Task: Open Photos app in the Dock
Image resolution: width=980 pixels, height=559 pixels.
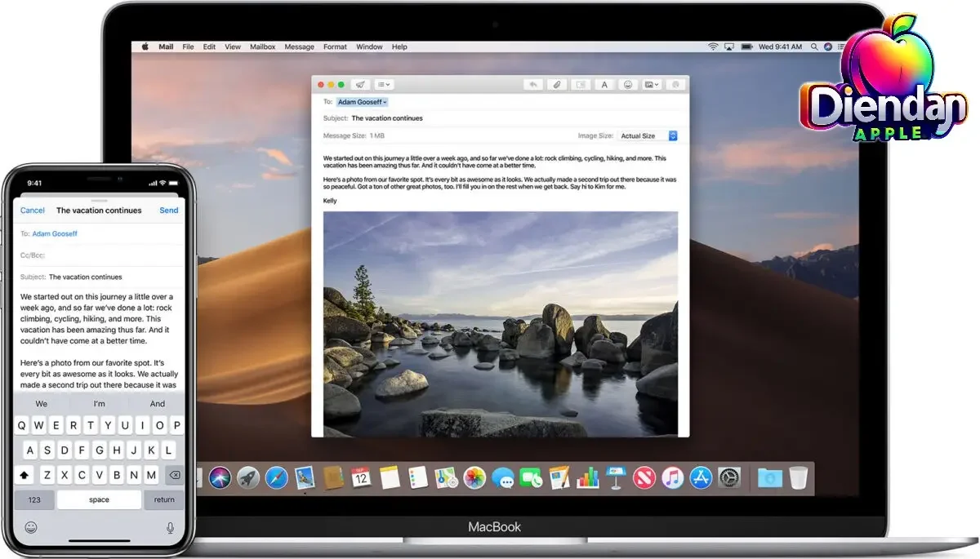Action: (x=474, y=477)
